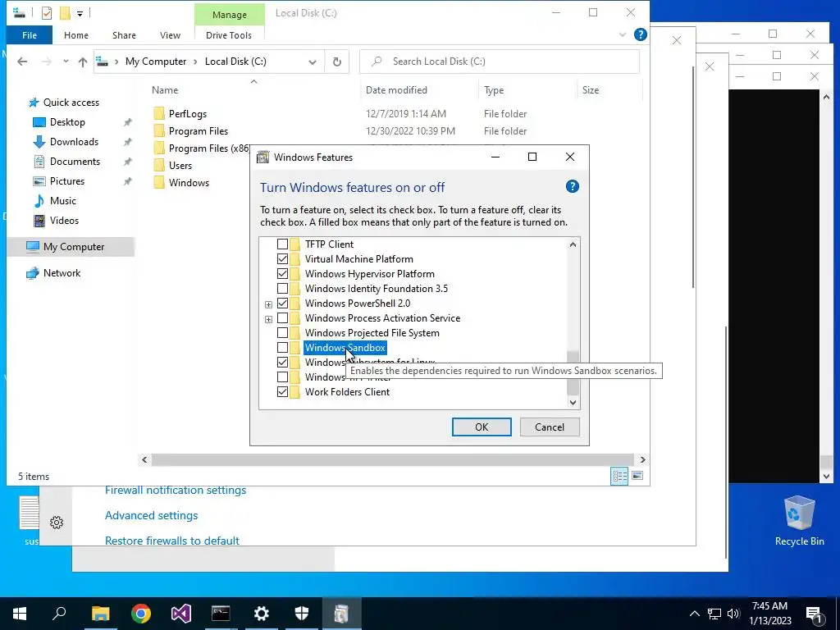The height and width of the screenshot is (630, 840).
Task: Open network status tray icon
Action: tap(714, 614)
